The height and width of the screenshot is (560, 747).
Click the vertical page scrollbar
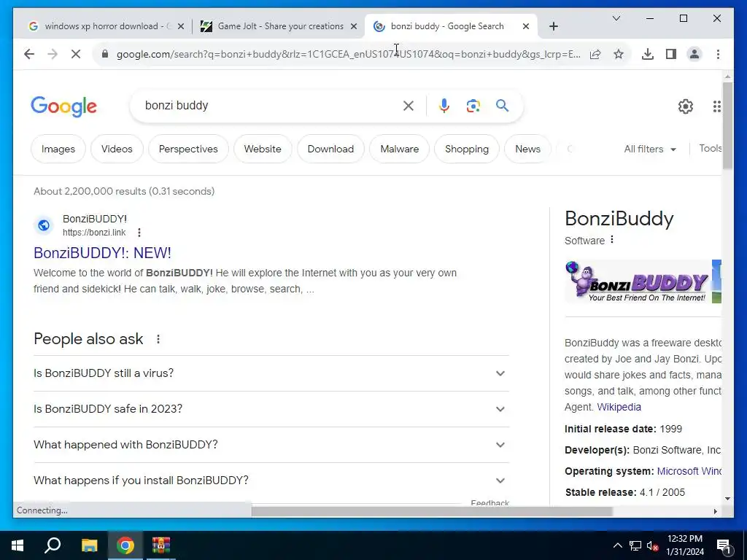(727, 125)
